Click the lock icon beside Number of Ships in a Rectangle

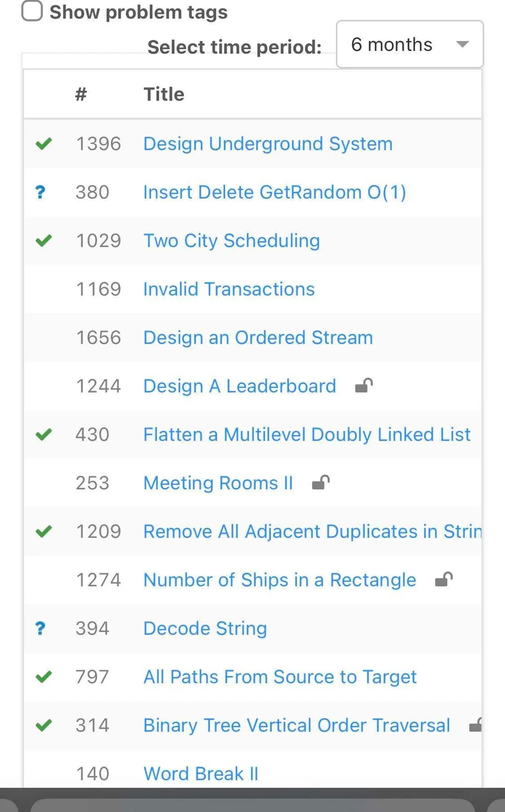coord(444,579)
